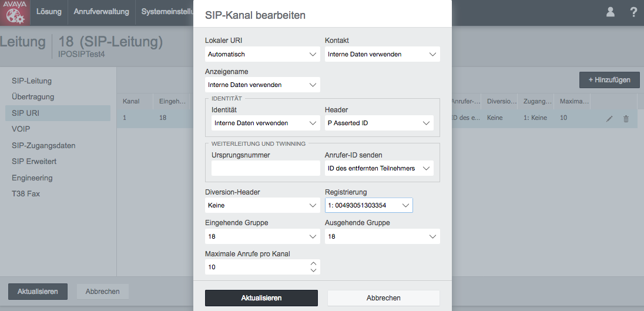Open the Lösung menu

click(x=49, y=12)
